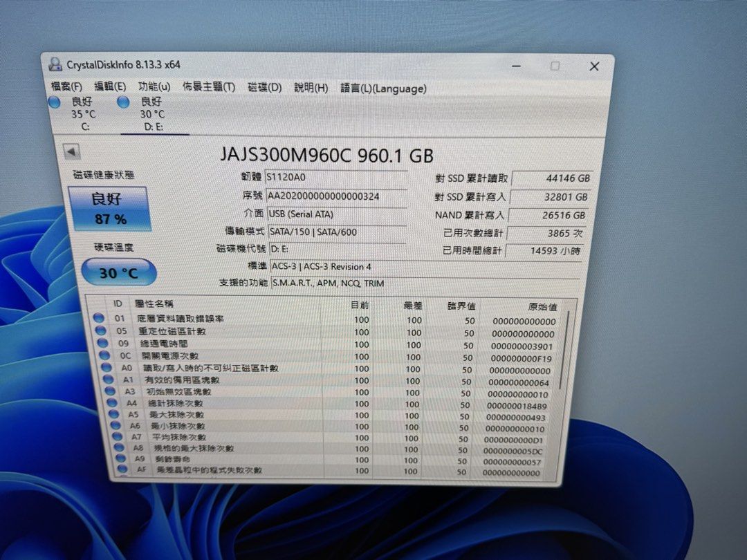Click the status icon of row 0C

click(104, 355)
